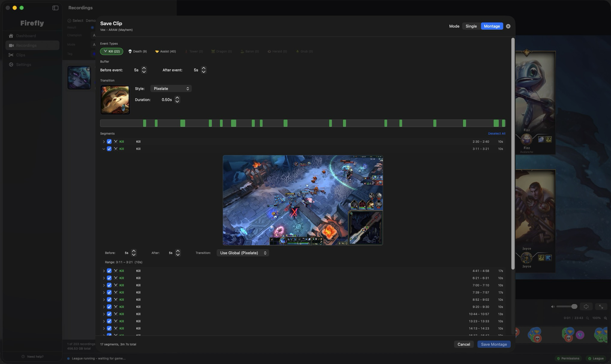Image resolution: width=611 pixels, height=364 pixels.
Task: Expand the 10:44 - 10:57 kill segment
Action: [x=104, y=314]
